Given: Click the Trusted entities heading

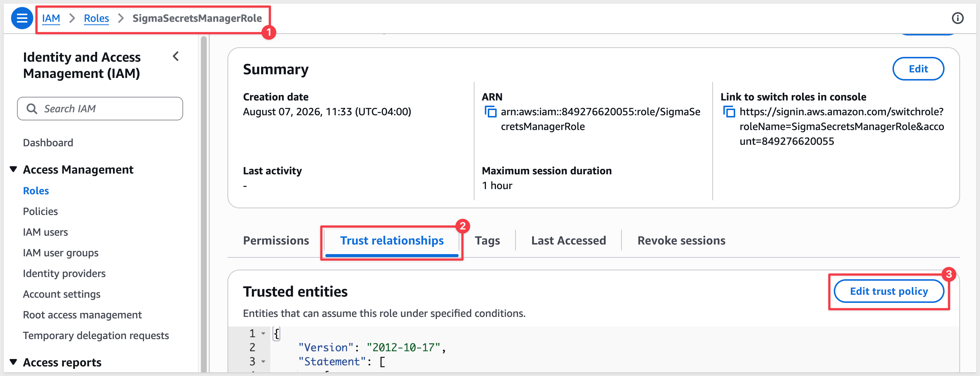Looking at the screenshot, I should (295, 291).
